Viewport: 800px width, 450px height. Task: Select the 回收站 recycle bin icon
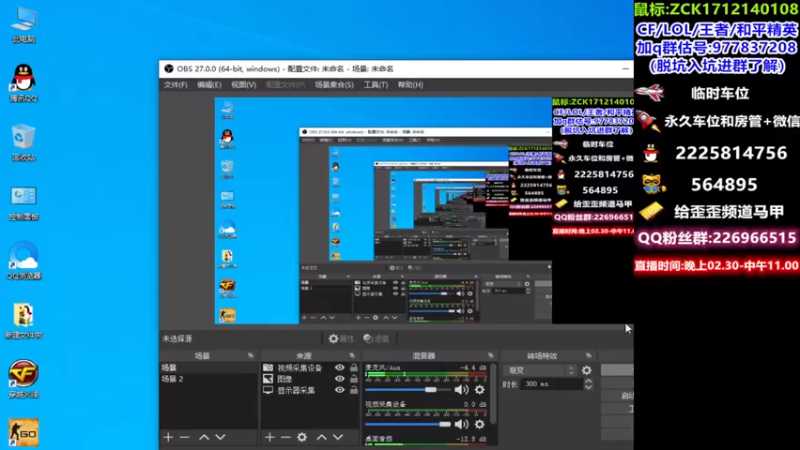(23, 142)
